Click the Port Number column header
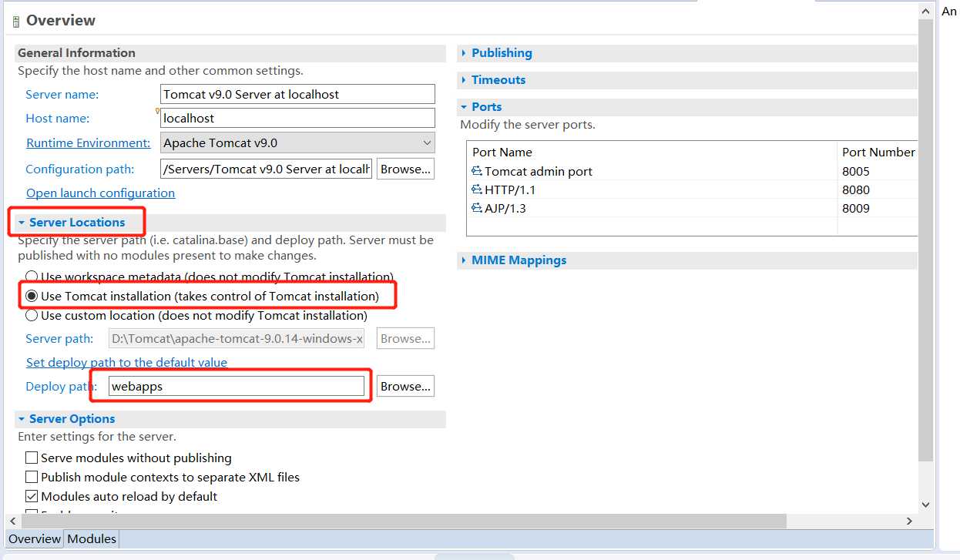The height and width of the screenshot is (560, 960). tap(878, 152)
